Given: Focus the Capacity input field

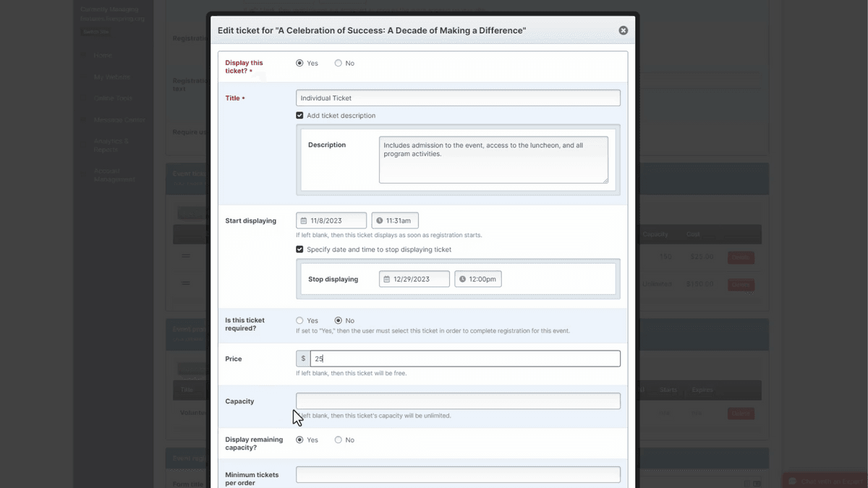Looking at the screenshot, I should pyautogui.click(x=458, y=401).
